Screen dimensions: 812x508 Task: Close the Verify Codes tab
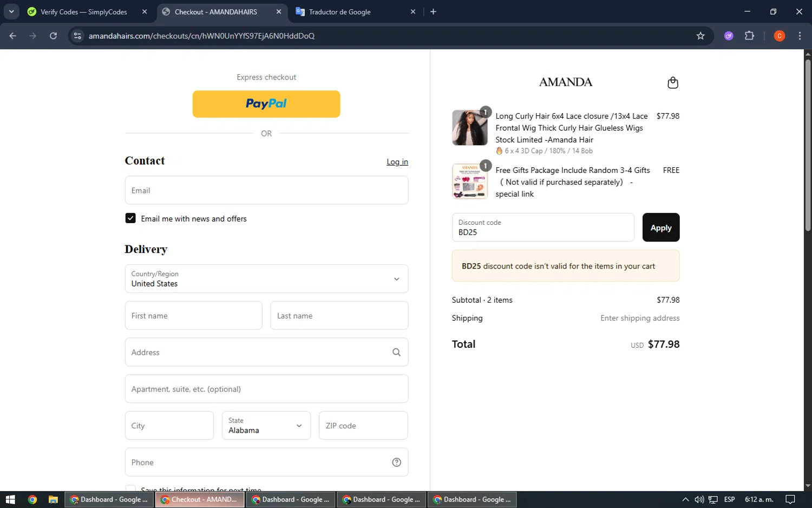145,11
